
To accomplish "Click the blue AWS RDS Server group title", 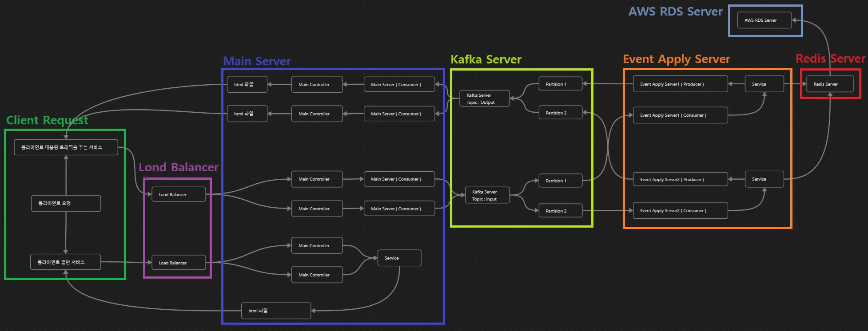I will [675, 12].
